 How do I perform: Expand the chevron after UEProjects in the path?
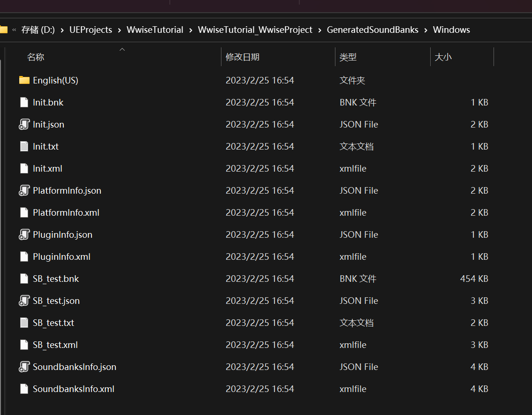(x=120, y=30)
